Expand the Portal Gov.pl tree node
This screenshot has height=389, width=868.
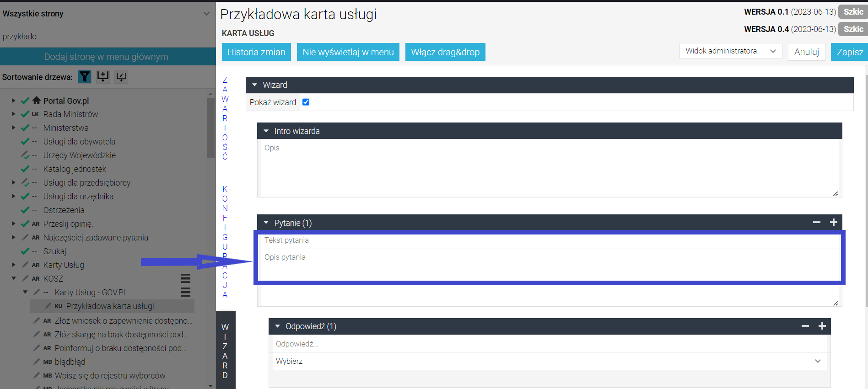(13, 101)
